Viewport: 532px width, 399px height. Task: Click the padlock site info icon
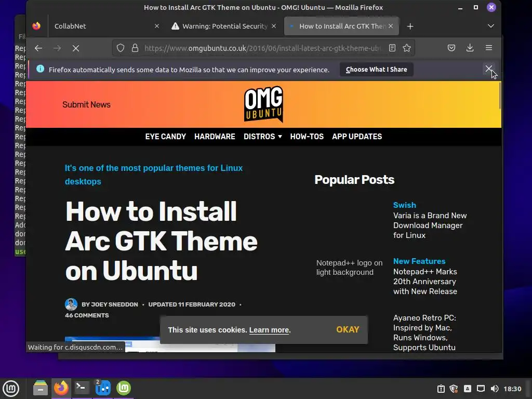click(x=135, y=48)
